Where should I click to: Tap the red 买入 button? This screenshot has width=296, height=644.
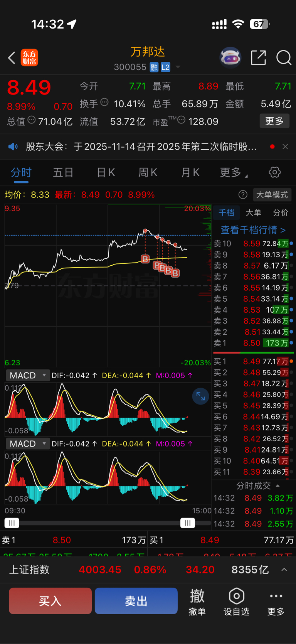point(50,601)
